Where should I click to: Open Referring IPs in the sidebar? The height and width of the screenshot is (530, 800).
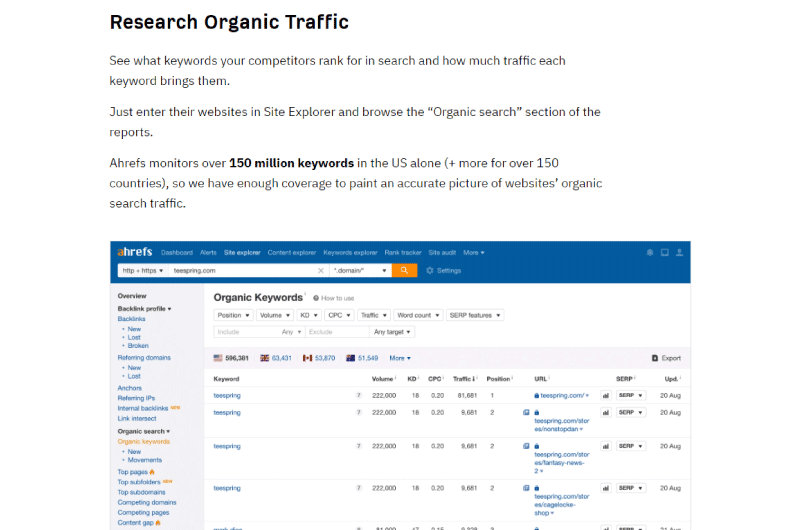(136, 398)
